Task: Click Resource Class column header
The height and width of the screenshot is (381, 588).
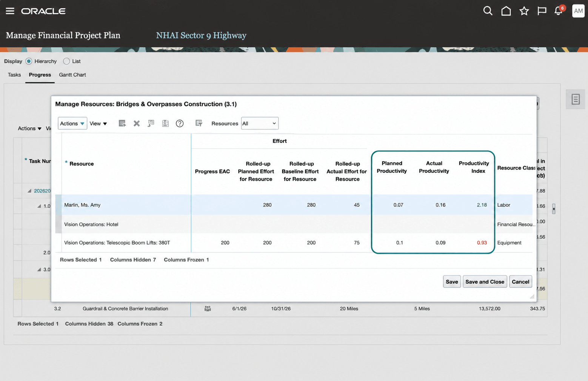Action: (516, 168)
